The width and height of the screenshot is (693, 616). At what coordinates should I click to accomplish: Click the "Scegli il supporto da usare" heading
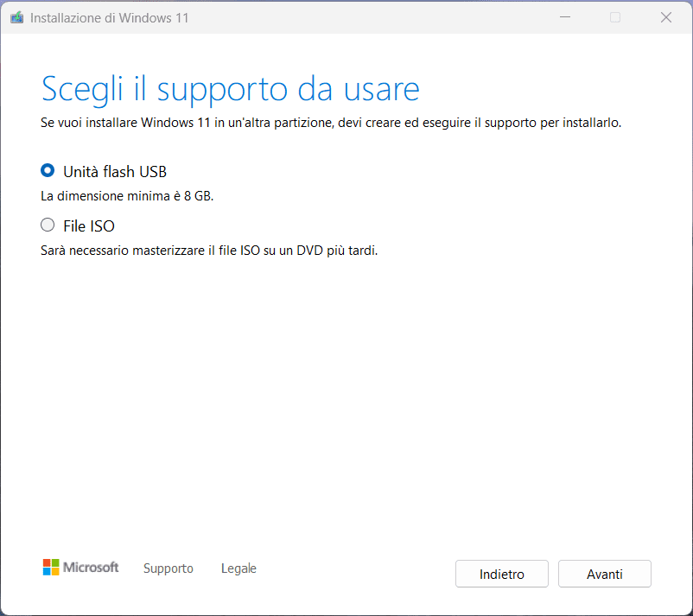click(x=231, y=89)
